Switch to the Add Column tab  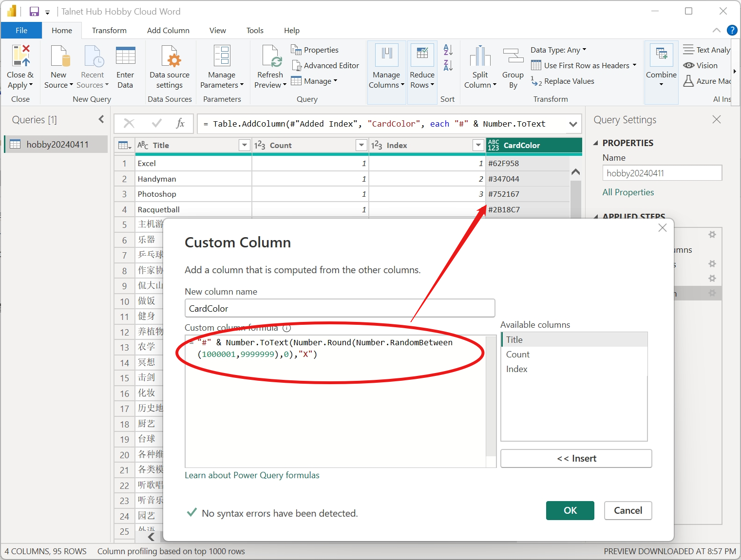point(168,30)
